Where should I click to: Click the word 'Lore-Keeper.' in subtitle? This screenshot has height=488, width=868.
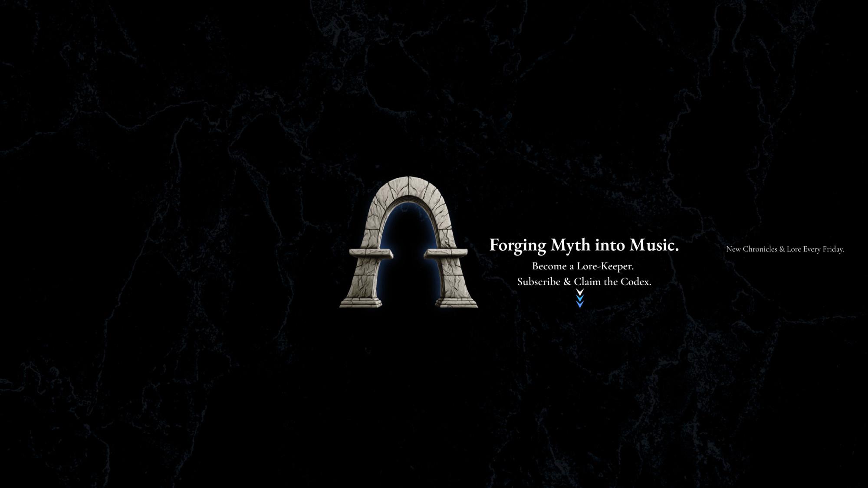tap(605, 266)
